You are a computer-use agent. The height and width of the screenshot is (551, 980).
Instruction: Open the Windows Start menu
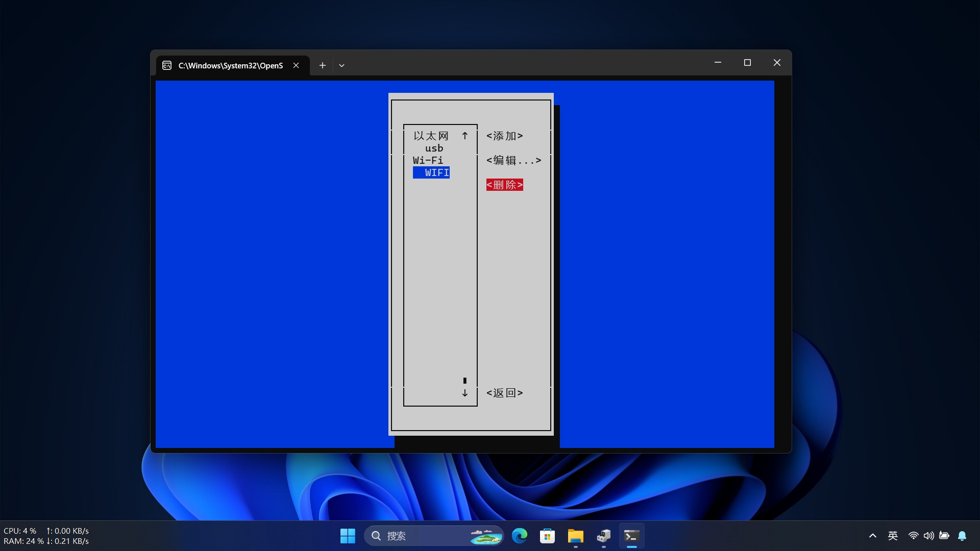click(348, 536)
